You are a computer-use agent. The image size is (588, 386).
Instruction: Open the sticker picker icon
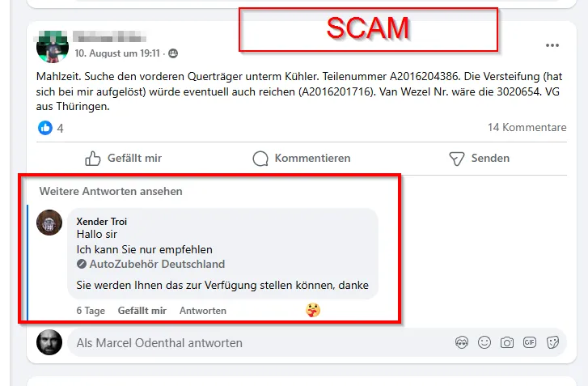pos(552,342)
